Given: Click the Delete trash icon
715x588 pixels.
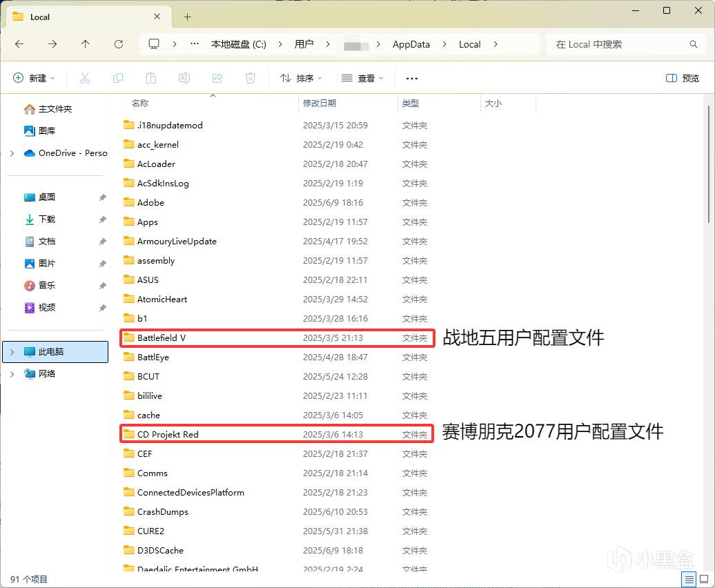Looking at the screenshot, I should (x=251, y=79).
